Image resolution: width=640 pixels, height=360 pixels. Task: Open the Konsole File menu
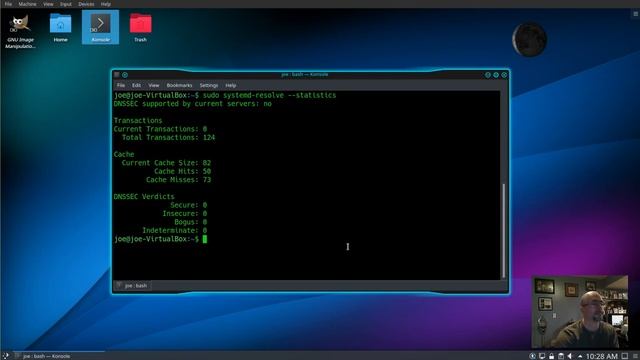(121, 85)
